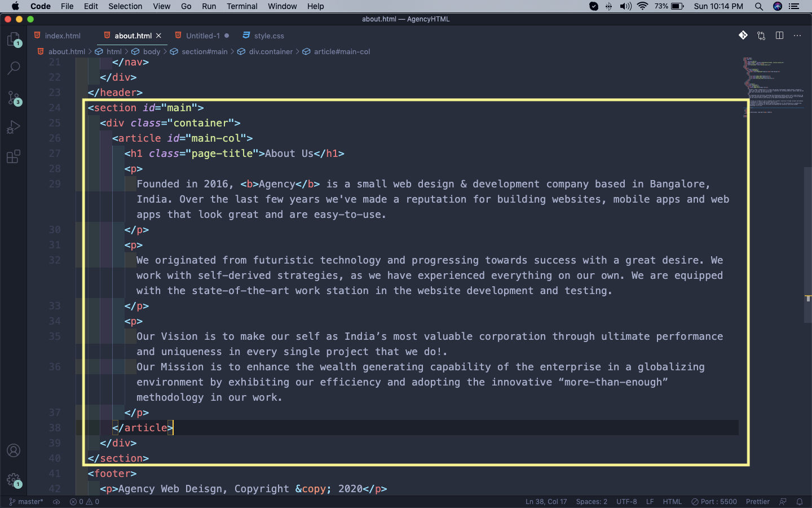Click the "page-title" class value text

(222, 154)
